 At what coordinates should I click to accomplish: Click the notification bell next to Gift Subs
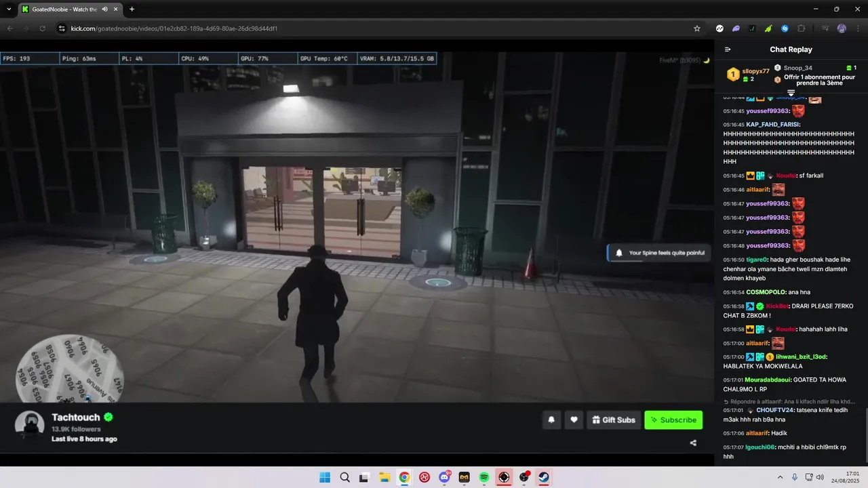pos(551,420)
